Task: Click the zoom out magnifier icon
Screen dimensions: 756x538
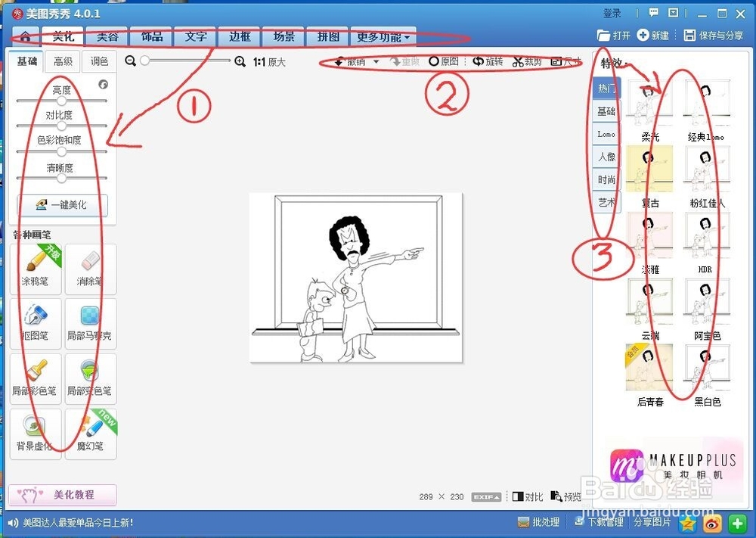Action: click(130, 61)
